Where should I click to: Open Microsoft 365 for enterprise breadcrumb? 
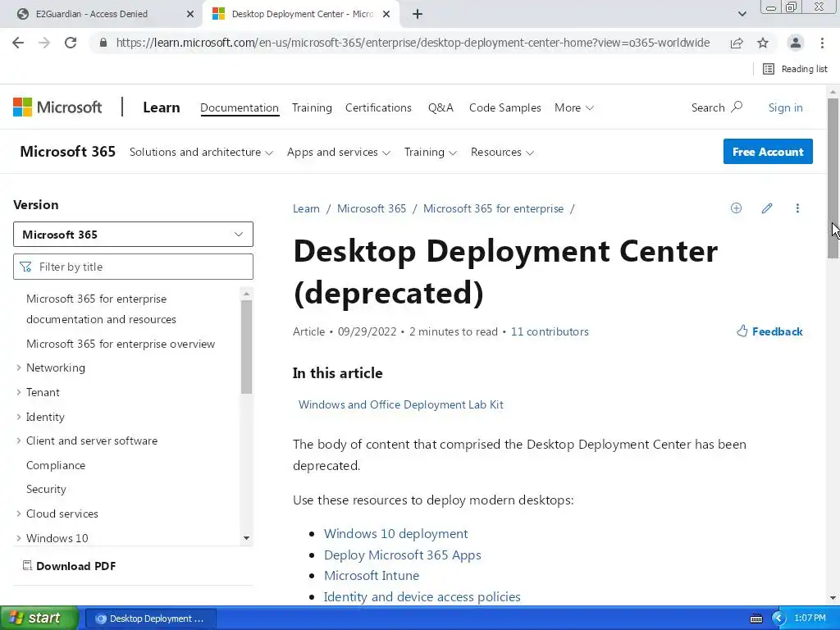pyautogui.click(x=493, y=208)
